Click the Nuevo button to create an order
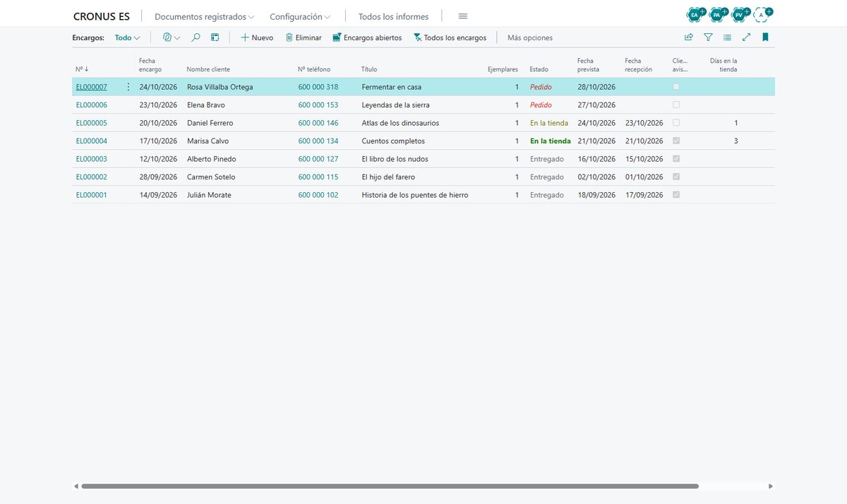 click(x=257, y=37)
